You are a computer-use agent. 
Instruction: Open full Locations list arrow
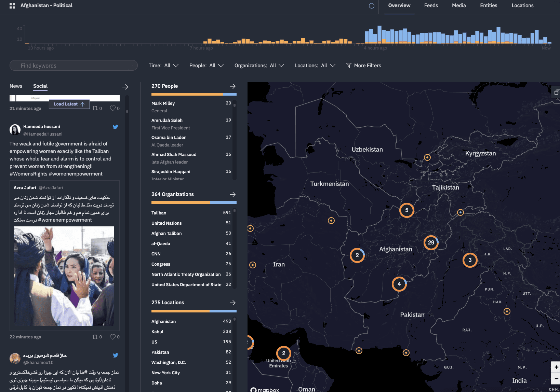click(x=232, y=303)
